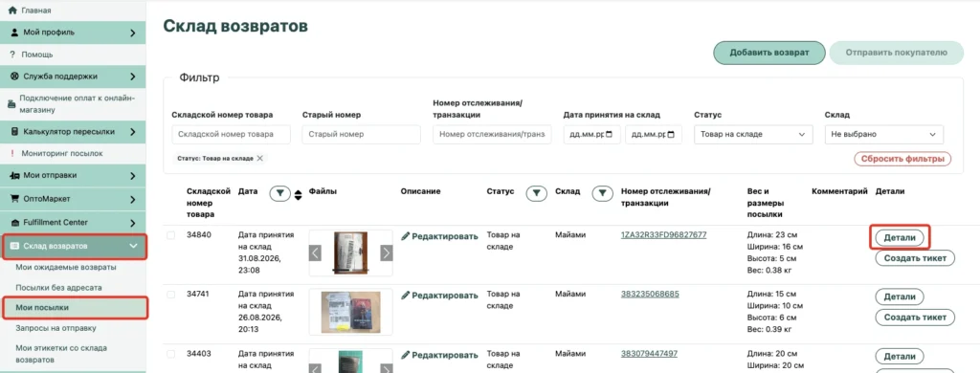Open the Статус column filter funnel

click(x=536, y=194)
